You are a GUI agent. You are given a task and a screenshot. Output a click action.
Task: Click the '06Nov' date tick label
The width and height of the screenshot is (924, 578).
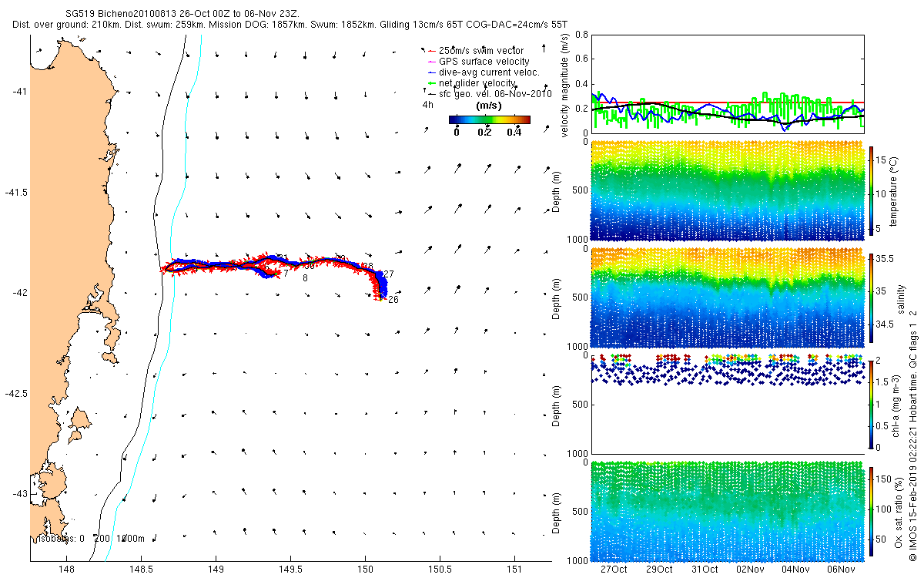[841, 570]
